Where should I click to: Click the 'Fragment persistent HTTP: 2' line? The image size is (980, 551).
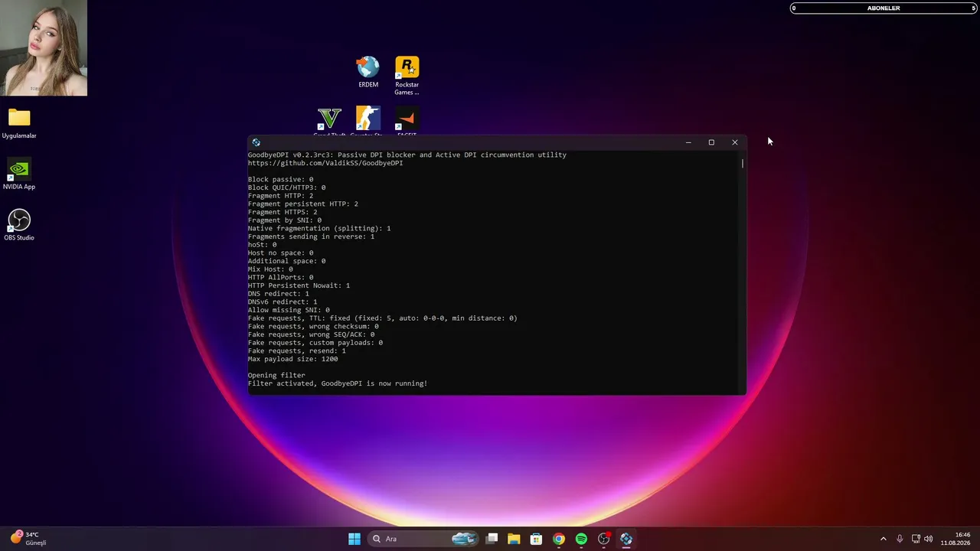(x=303, y=204)
